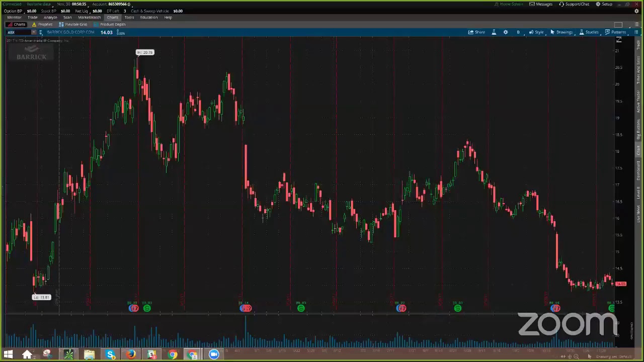The width and height of the screenshot is (644, 362).
Task: Open the Patterns dropdown menu
Action: click(615, 32)
